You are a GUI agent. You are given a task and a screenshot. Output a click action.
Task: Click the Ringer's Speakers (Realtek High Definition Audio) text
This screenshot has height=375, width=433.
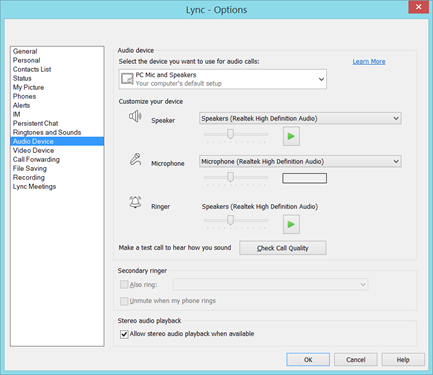pos(260,207)
